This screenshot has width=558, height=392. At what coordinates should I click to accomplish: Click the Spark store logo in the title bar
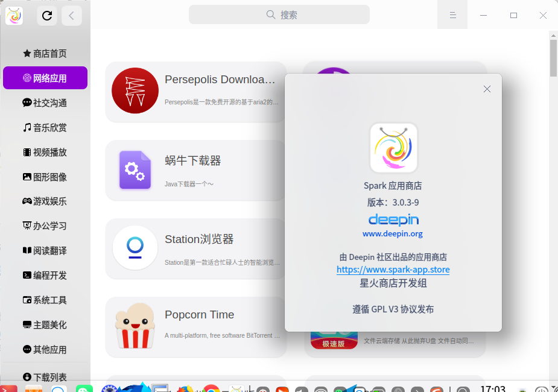(14, 16)
